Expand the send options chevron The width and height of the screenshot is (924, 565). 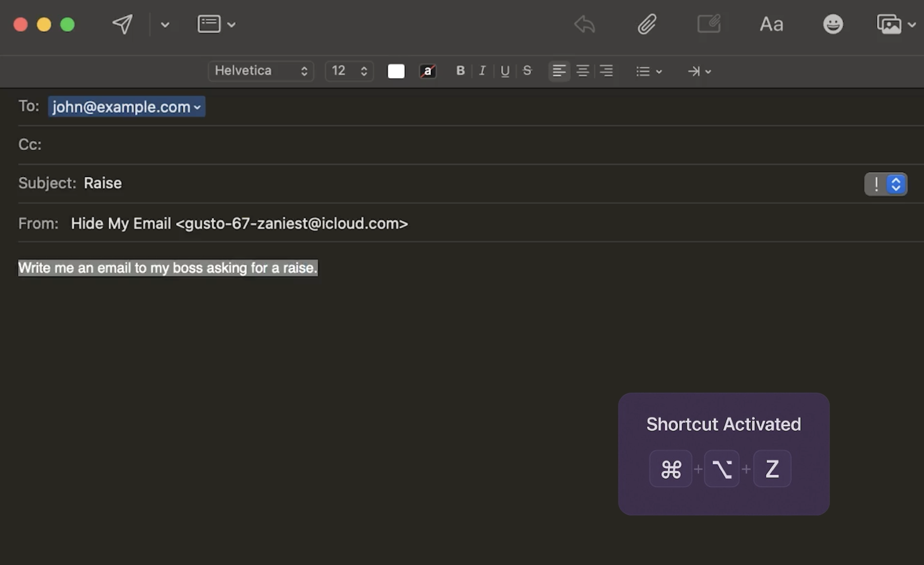pyautogui.click(x=165, y=25)
